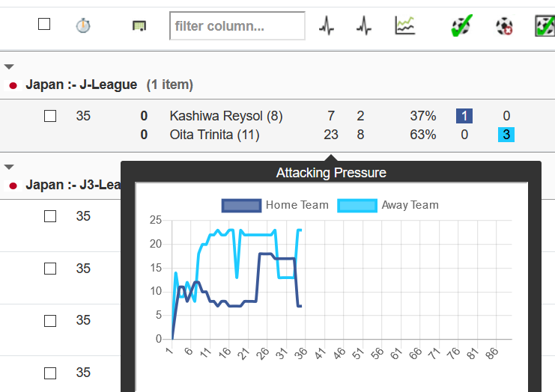Click the line chart column header icon
Viewport: 555px width, 392px height.
pos(404,26)
